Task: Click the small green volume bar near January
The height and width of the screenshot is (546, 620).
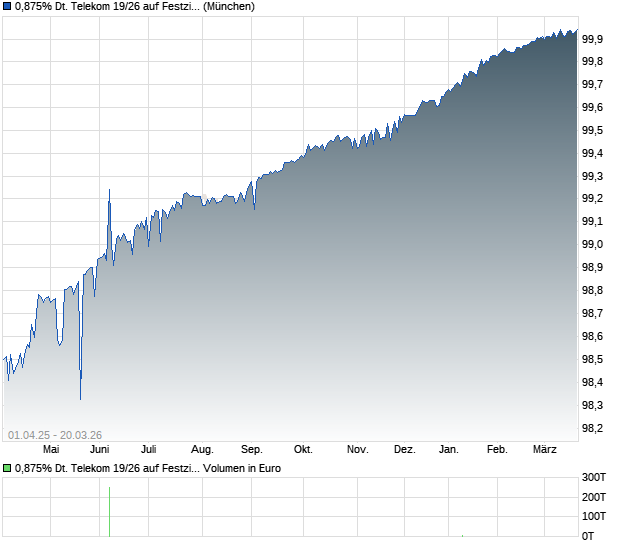Action: 461,535
